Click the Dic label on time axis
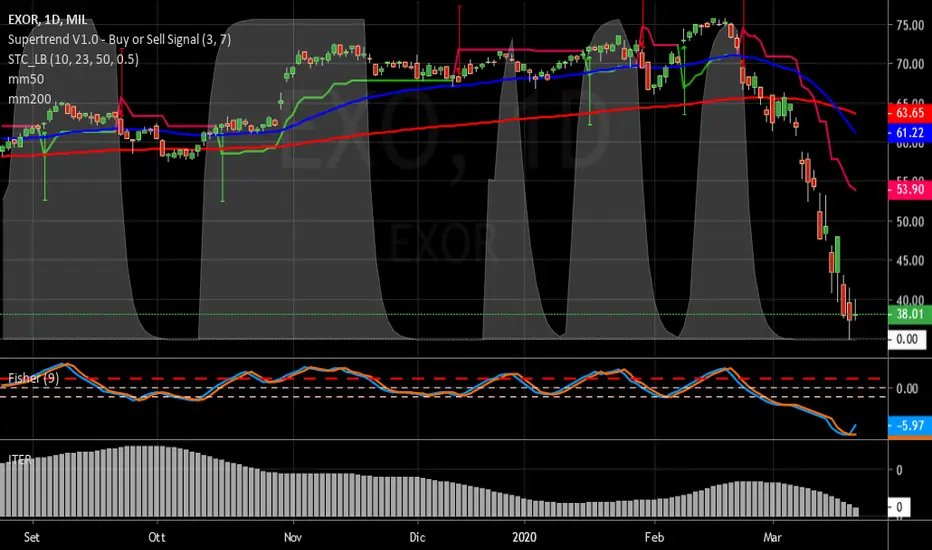This screenshot has width=932, height=550. pyautogui.click(x=417, y=537)
